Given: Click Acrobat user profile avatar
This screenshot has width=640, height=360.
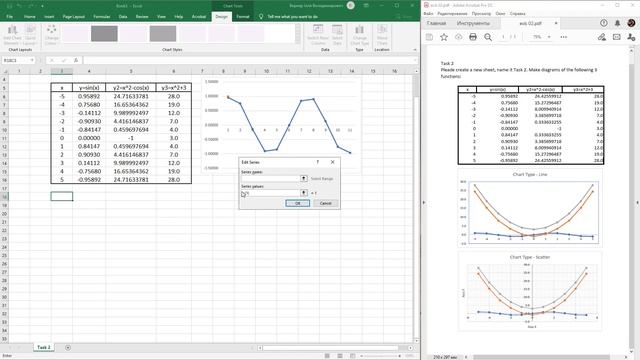Looking at the screenshot, I should 631,23.
